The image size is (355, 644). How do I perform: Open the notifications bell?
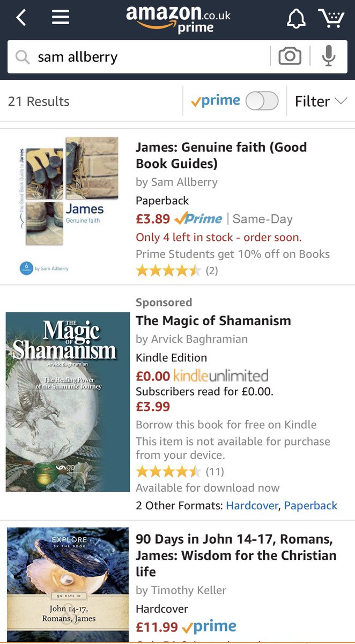(x=296, y=18)
